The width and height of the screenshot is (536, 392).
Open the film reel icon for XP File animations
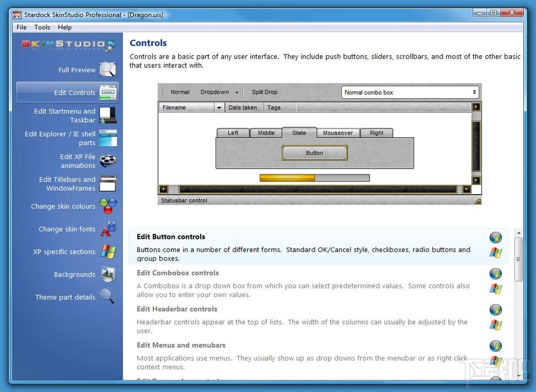pyautogui.click(x=108, y=160)
